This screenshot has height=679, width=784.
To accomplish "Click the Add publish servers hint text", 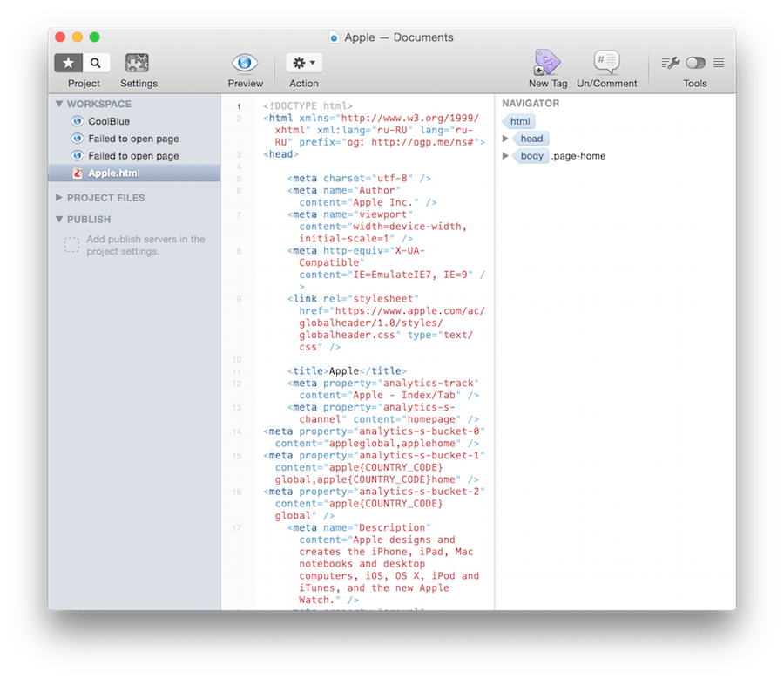I will point(145,245).
